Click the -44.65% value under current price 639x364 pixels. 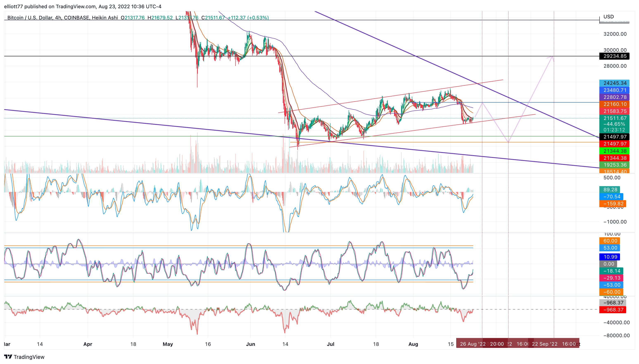tap(614, 124)
